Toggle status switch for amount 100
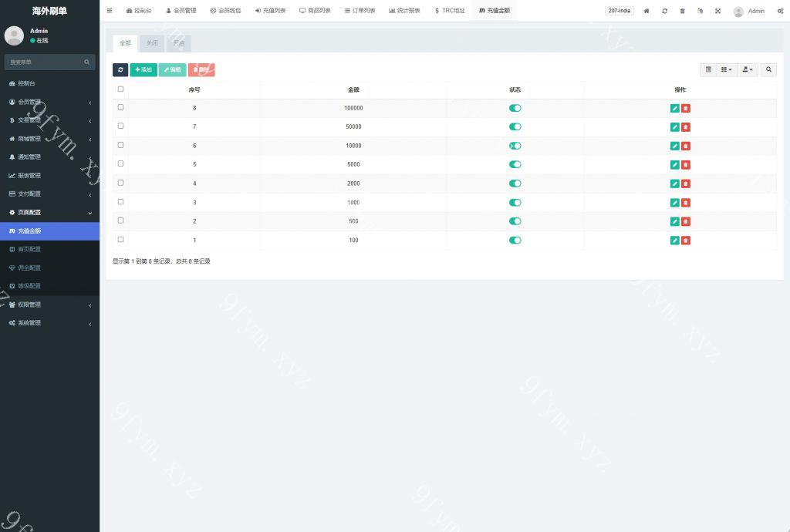 515,241
